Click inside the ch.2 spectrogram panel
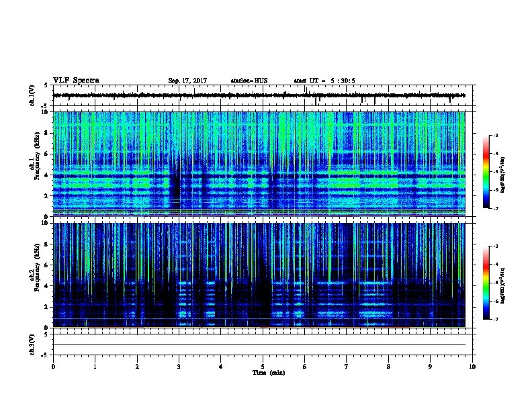The height and width of the screenshot is (411, 532). [259, 275]
